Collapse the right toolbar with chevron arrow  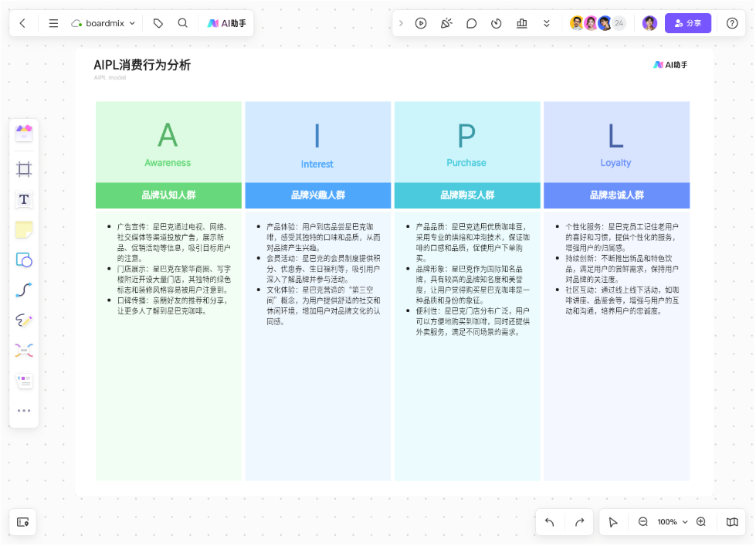tap(401, 23)
